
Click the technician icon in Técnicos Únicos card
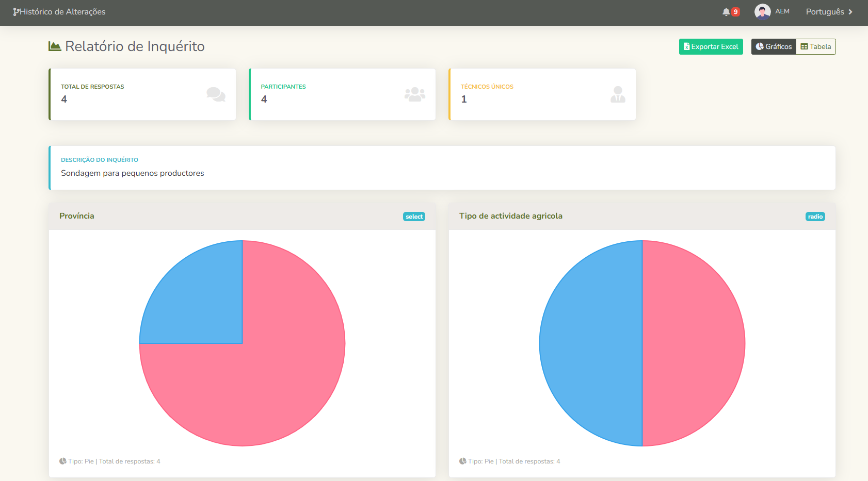pos(618,94)
